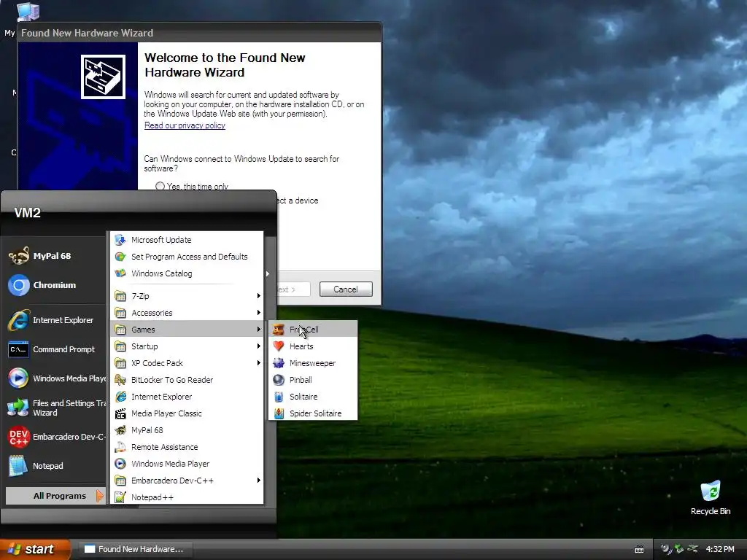
Task: Open Command Prompt from Start menu
Action: click(x=55, y=349)
